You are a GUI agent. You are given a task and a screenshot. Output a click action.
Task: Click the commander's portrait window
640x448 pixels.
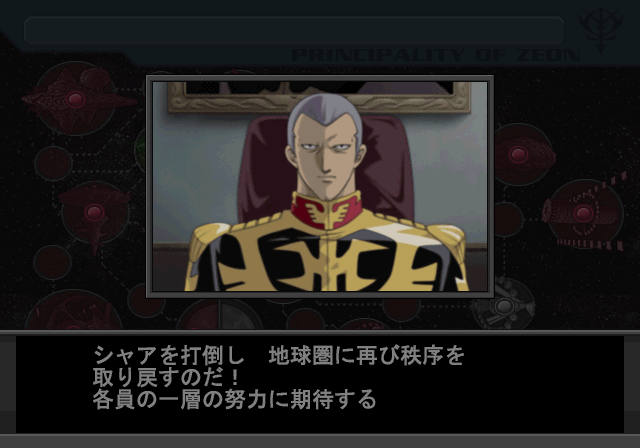point(320,186)
